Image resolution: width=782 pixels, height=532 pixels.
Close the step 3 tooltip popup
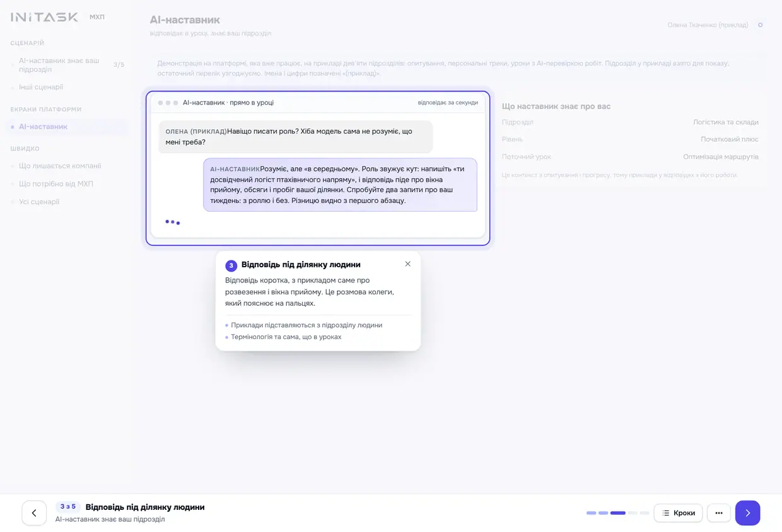pyautogui.click(x=407, y=264)
